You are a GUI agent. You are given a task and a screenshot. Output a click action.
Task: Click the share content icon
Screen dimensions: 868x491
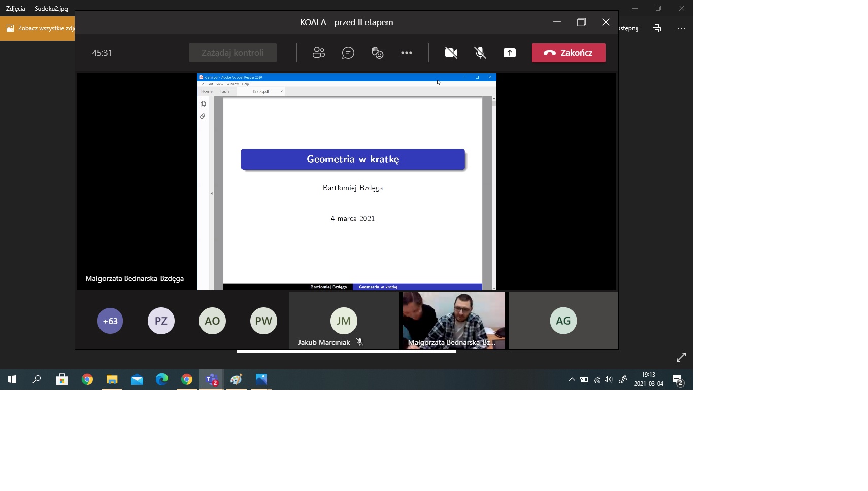point(509,53)
